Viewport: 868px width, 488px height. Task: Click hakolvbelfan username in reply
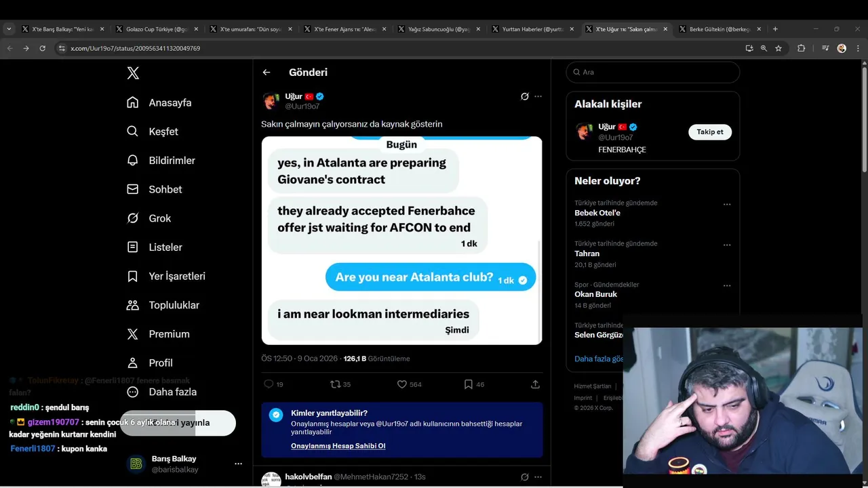[308, 477]
